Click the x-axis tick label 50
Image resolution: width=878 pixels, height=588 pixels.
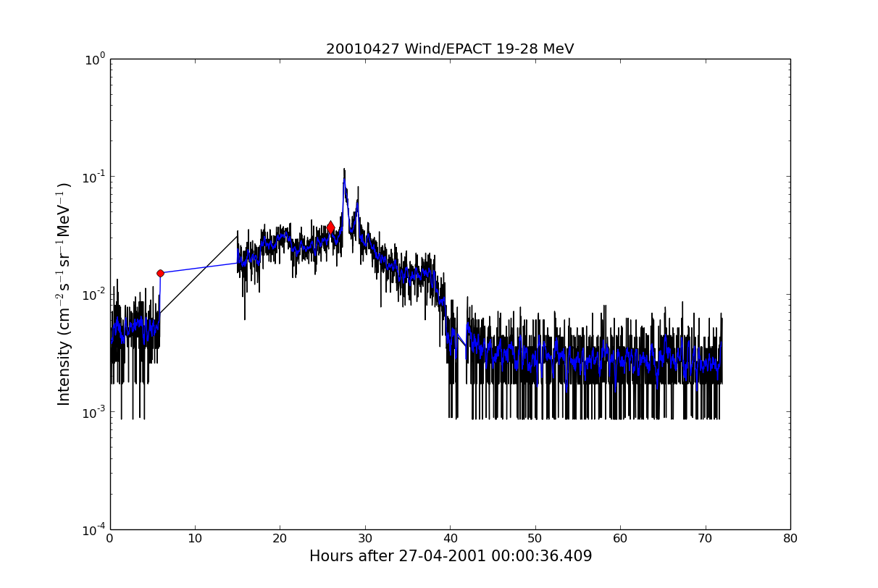535,539
